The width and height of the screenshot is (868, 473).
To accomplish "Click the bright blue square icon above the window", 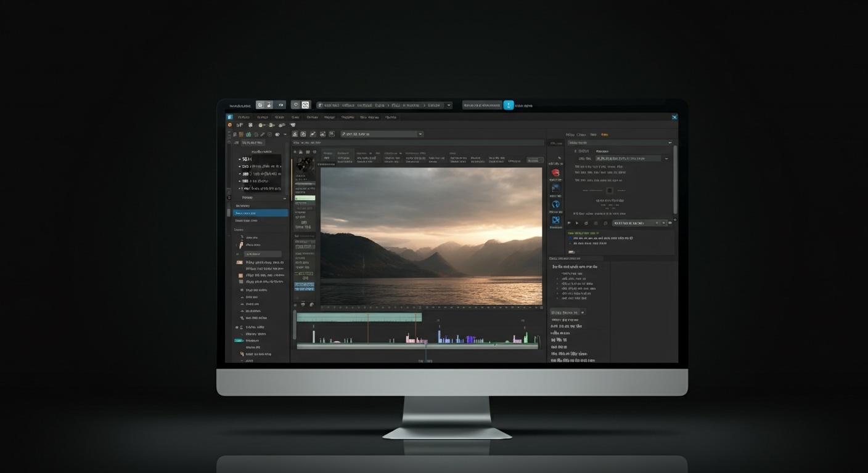I will [x=509, y=105].
